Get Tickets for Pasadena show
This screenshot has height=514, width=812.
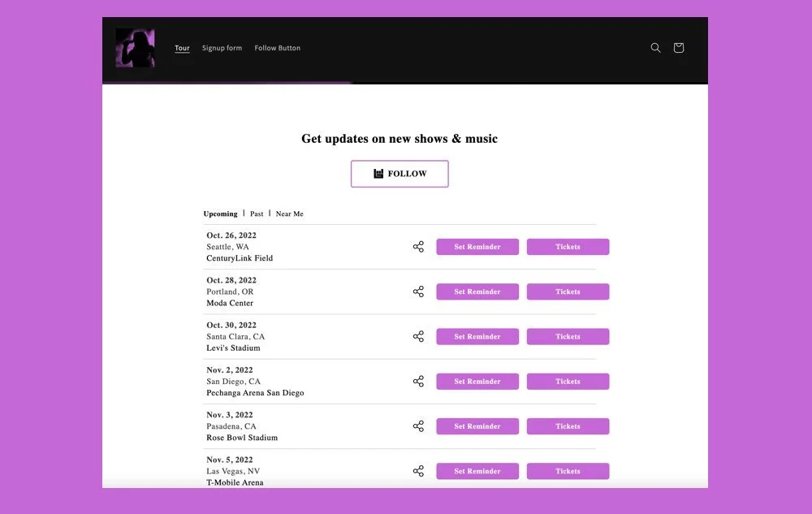(568, 426)
